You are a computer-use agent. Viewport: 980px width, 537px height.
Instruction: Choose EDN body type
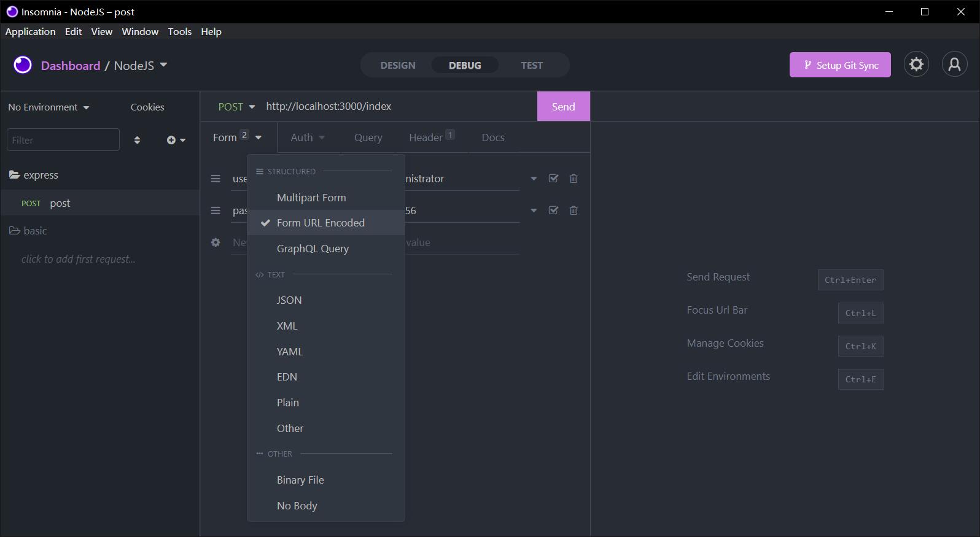point(325,377)
